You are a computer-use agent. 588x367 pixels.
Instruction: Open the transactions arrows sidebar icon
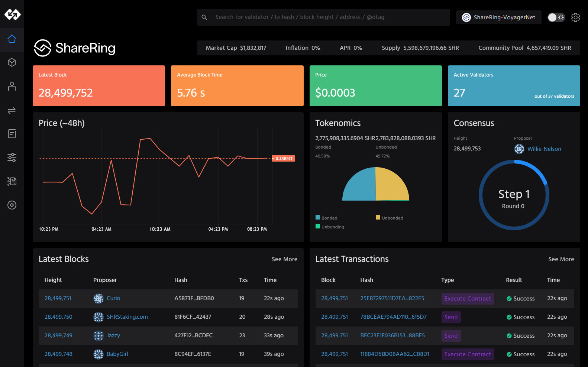(12, 110)
